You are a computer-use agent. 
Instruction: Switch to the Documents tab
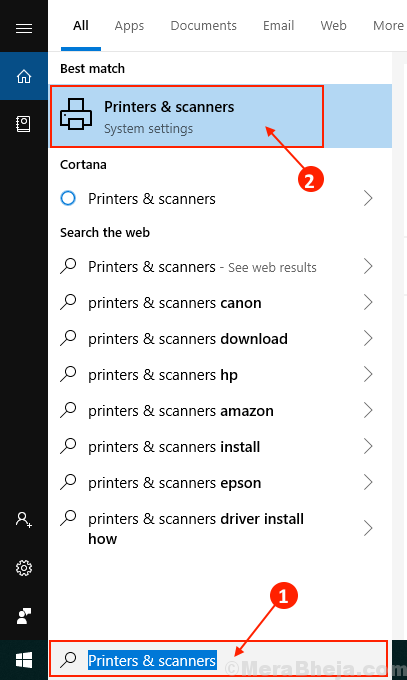204,26
